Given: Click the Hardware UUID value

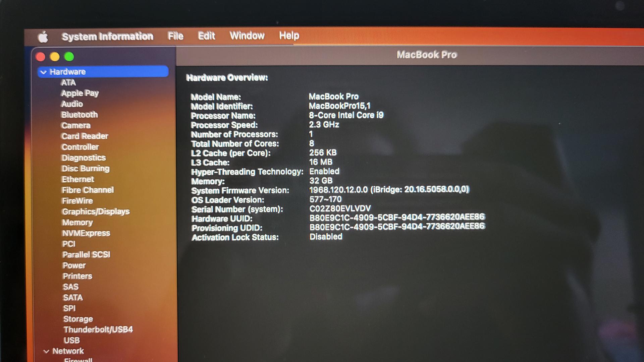Looking at the screenshot, I should (397, 217).
